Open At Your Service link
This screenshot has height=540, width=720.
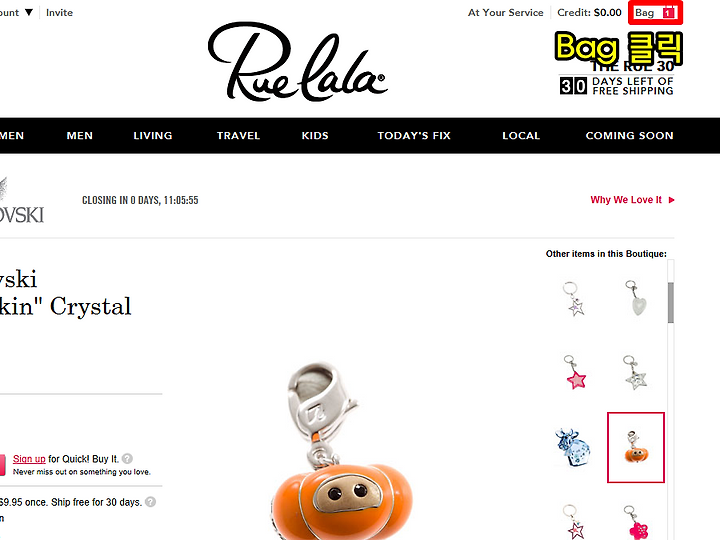[x=506, y=12]
